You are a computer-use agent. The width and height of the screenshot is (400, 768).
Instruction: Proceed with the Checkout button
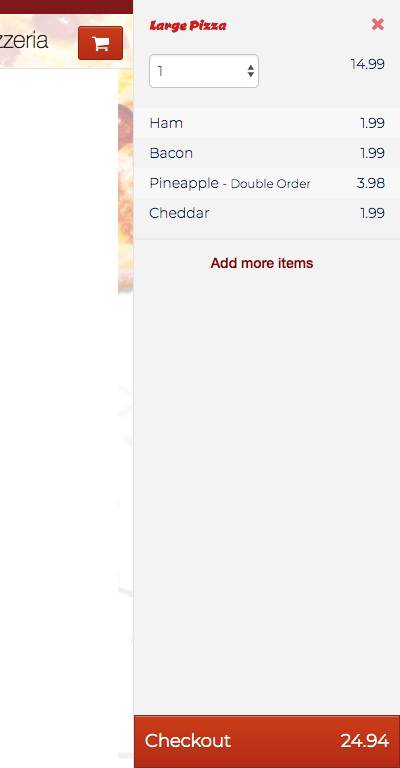pyautogui.click(x=267, y=741)
